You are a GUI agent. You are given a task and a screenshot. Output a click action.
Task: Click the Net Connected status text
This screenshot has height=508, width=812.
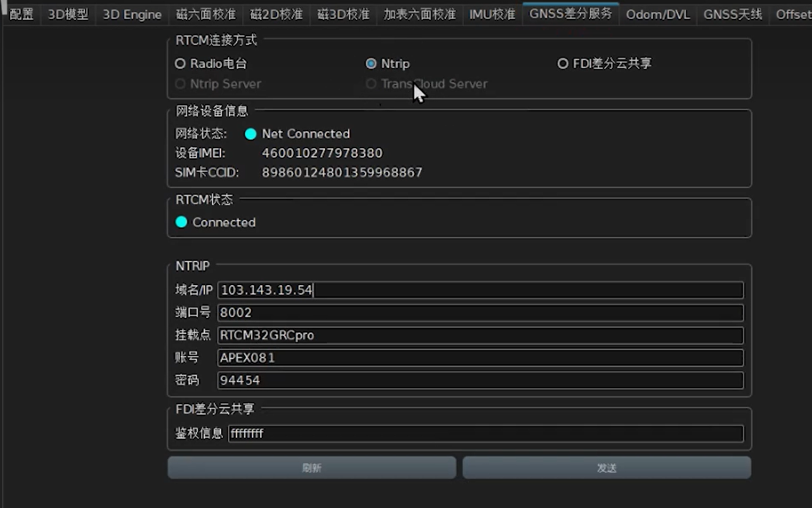(306, 134)
